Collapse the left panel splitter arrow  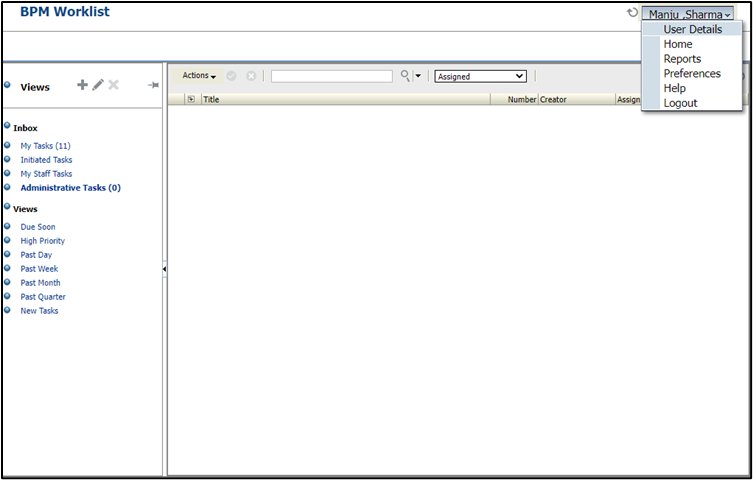165,269
